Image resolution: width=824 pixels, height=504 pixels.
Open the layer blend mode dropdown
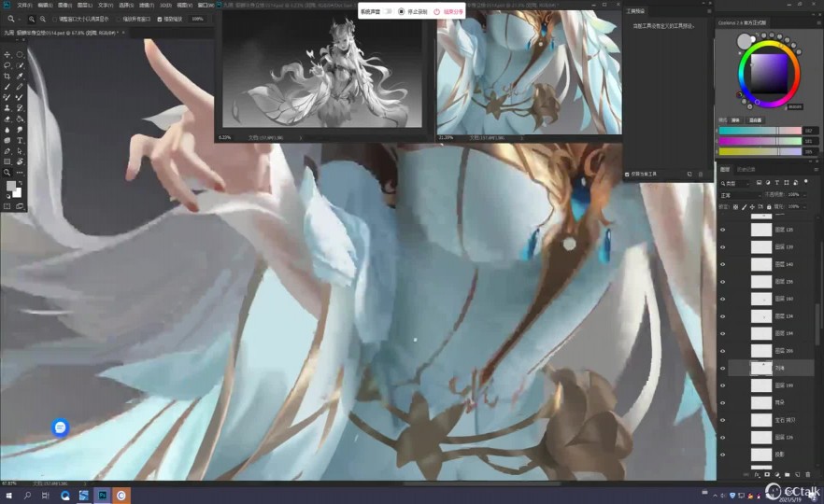(x=741, y=195)
